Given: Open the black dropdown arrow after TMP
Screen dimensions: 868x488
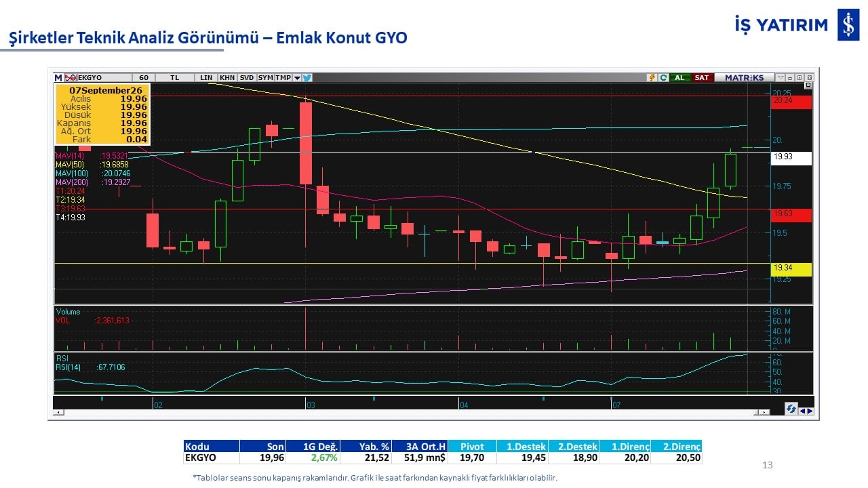Looking at the screenshot, I should point(297,77).
